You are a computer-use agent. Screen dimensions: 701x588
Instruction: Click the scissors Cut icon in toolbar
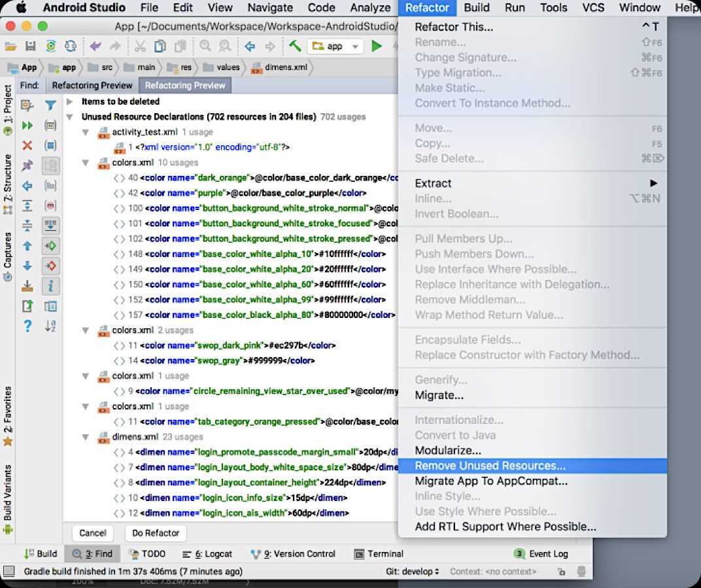pos(140,46)
